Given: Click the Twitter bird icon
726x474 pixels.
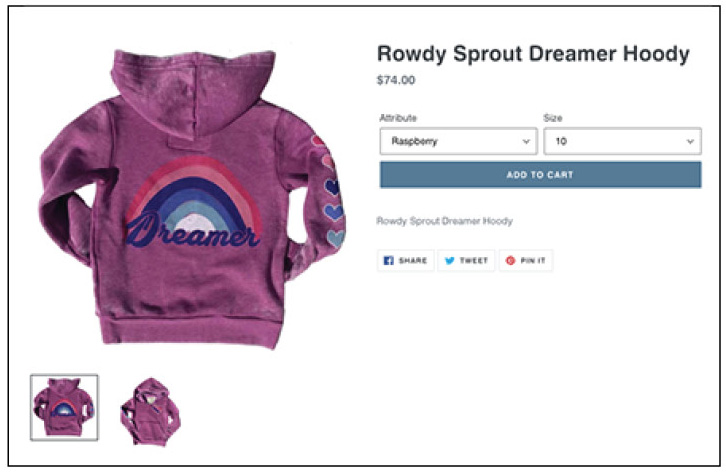Looking at the screenshot, I should (x=449, y=261).
